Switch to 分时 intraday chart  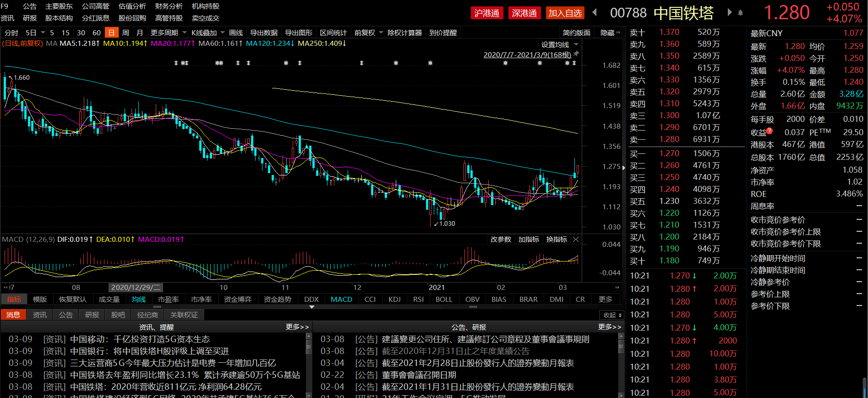[x=11, y=33]
